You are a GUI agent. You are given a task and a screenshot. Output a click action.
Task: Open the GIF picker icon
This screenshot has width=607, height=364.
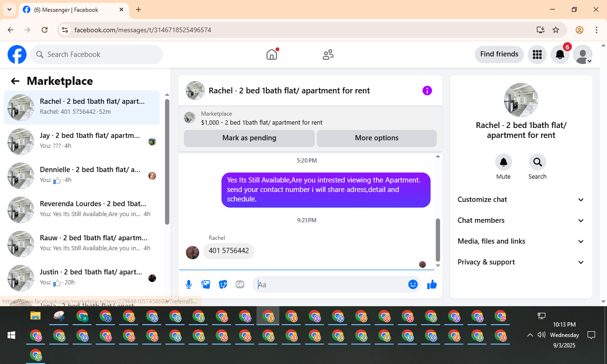pos(240,284)
